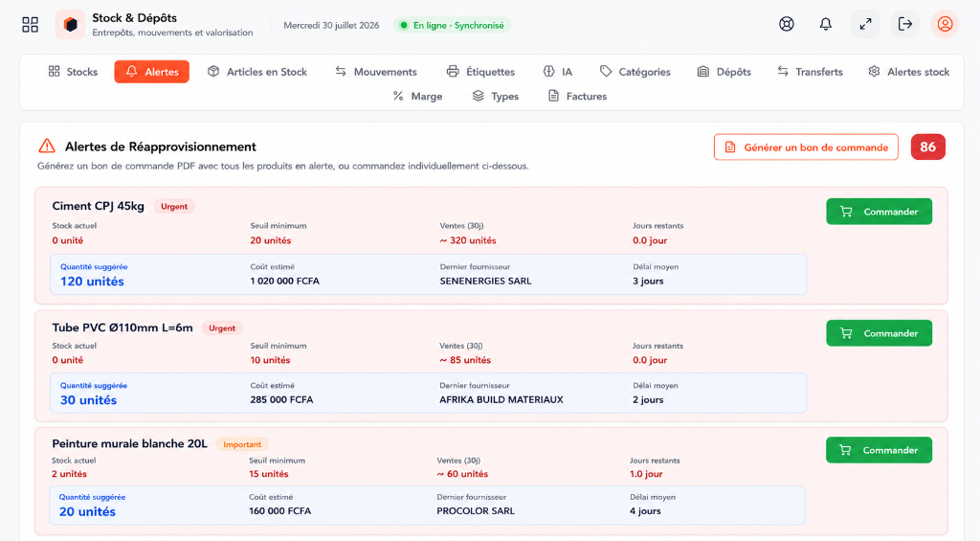The image size is (980, 541).
Task: Click estimated cost 160 000 FCFA
Action: [x=280, y=511]
